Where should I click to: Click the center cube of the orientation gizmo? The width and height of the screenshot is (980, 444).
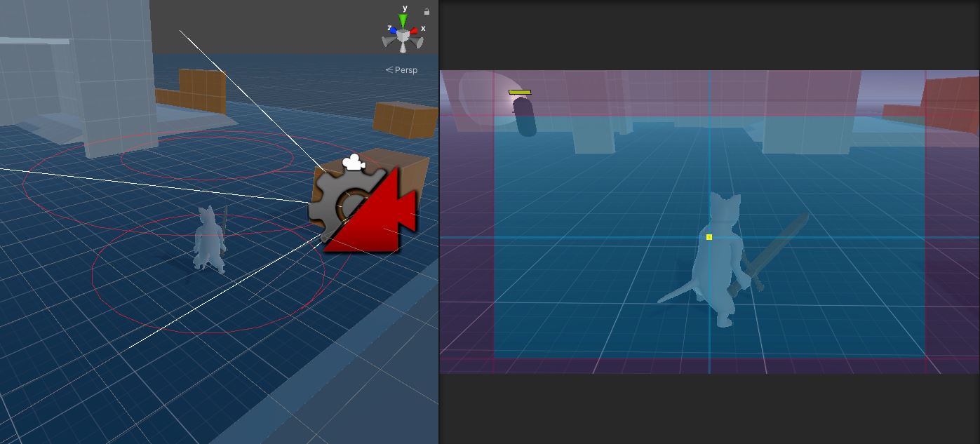(403, 34)
